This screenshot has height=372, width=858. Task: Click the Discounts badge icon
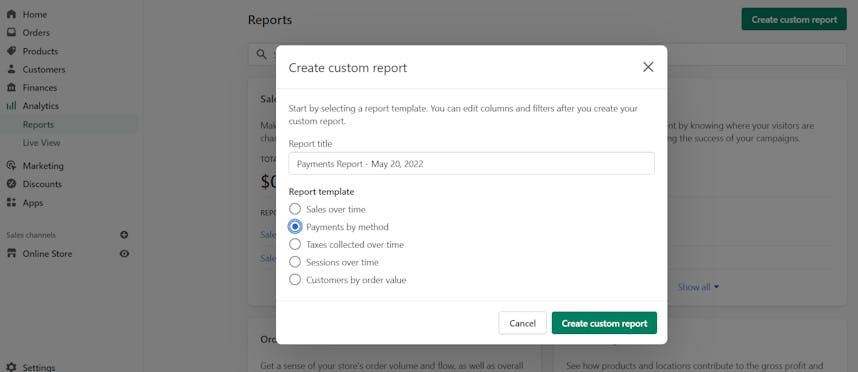tap(11, 184)
